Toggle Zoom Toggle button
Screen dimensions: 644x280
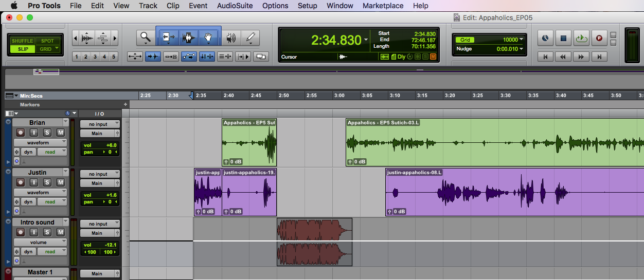135,57
